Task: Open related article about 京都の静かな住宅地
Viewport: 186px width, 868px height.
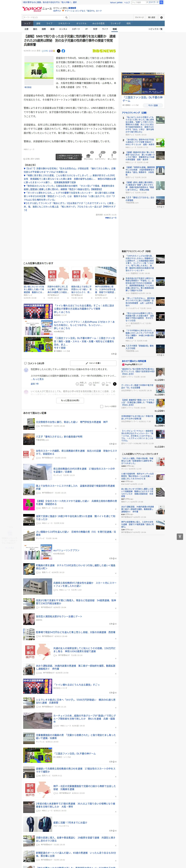Action: coord(70,170)
